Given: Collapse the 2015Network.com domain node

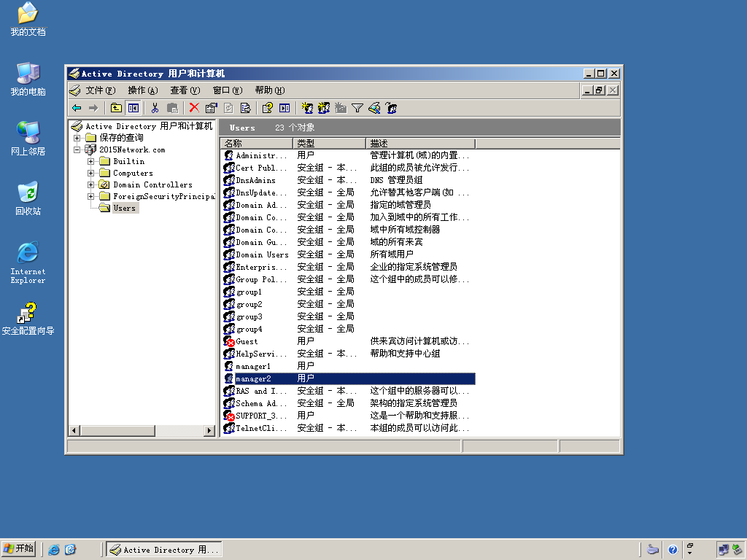Looking at the screenshot, I should point(77,149).
